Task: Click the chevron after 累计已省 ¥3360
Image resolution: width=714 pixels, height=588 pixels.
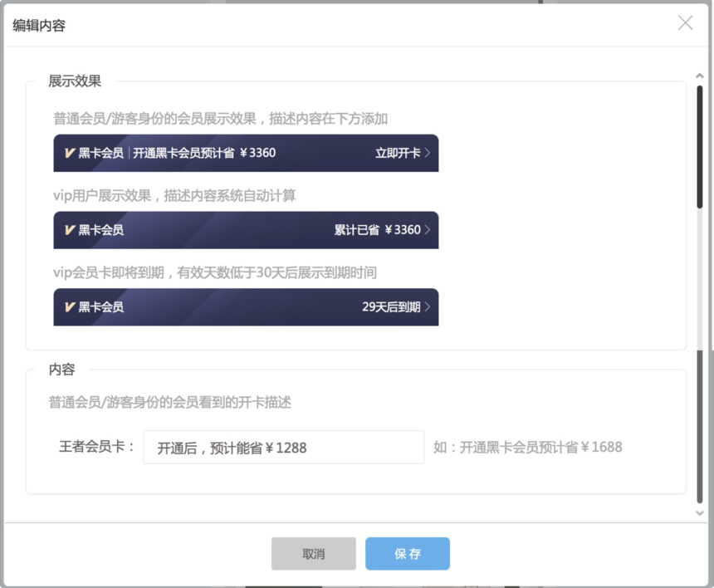Action: click(x=427, y=230)
